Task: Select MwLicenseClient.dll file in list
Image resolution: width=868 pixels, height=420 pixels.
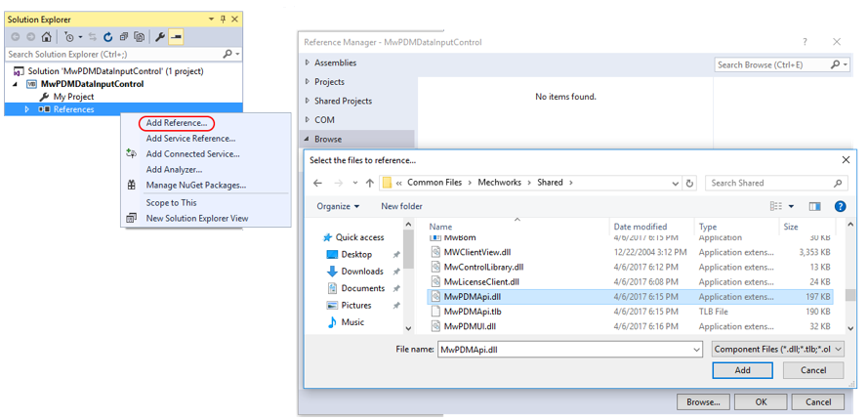Action: coord(631,281)
